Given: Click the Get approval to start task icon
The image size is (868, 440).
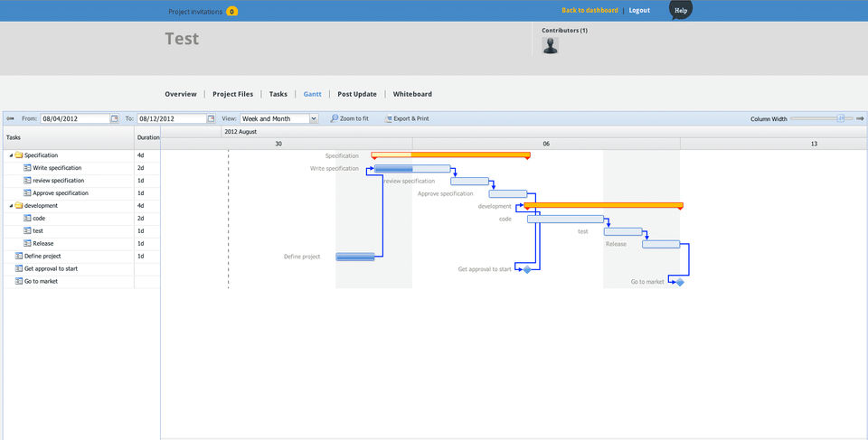Looking at the screenshot, I should [x=19, y=269].
